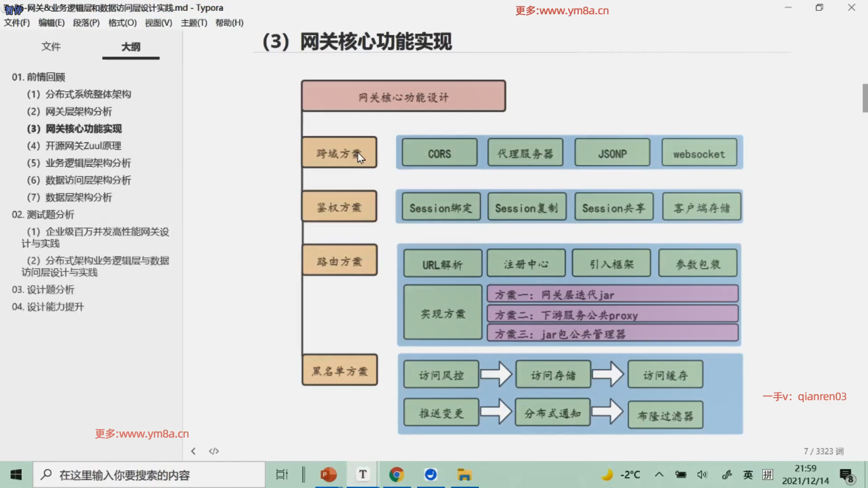Show hidden system tray icons
This screenshot has width=868, height=488.
[659, 474]
